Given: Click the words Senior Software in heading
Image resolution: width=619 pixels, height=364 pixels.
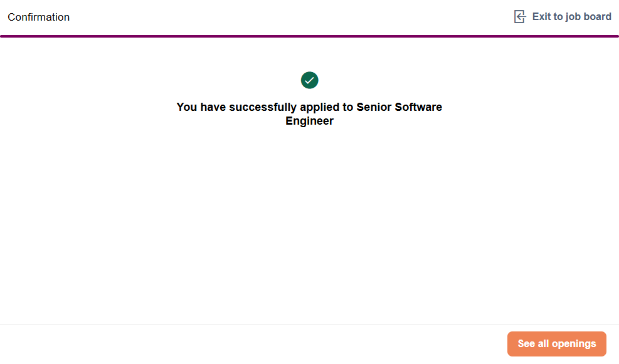Looking at the screenshot, I should coord(399,107).
